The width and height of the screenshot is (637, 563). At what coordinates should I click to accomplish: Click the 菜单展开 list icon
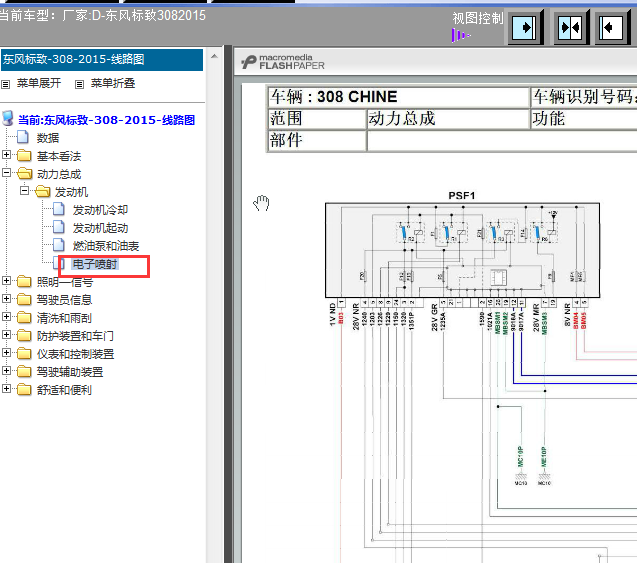click(x=5, y=84)
